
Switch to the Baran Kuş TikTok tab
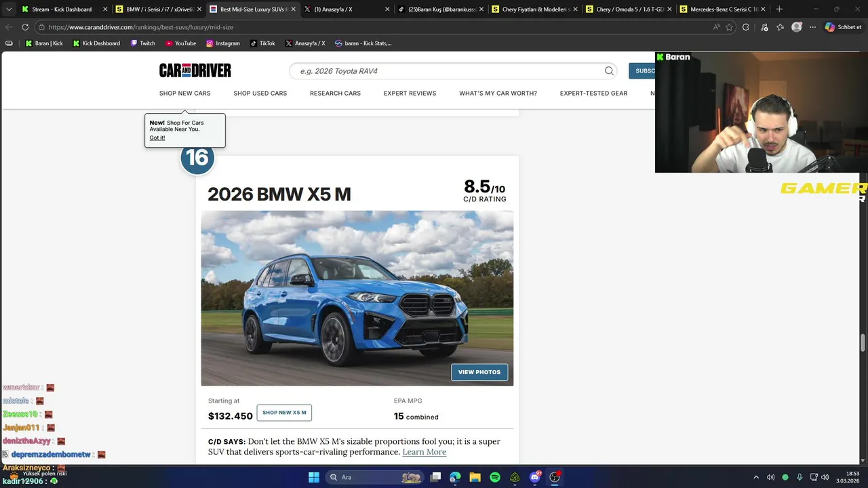(439, 9)
